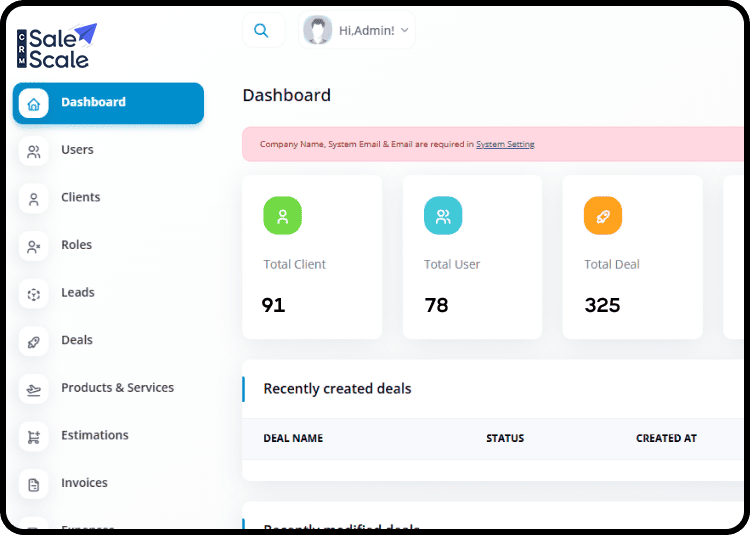Click the green Total Client icon

pyautogui.click(x=282, y=215)
